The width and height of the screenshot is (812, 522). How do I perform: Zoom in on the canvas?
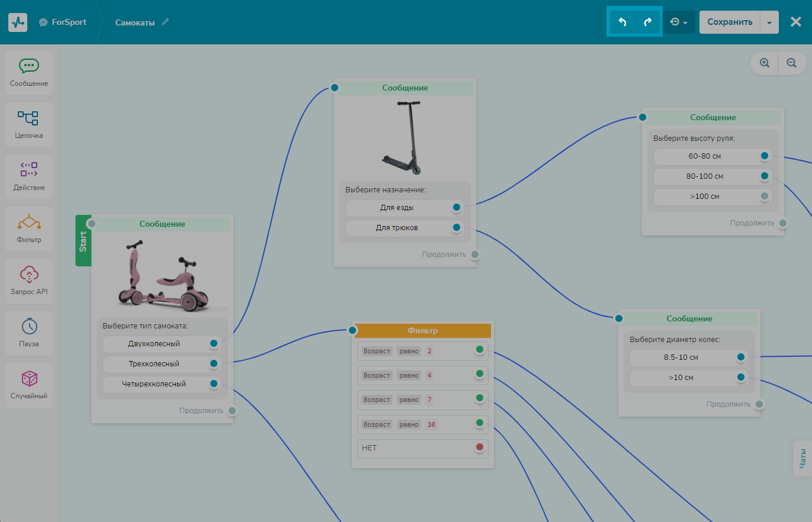click(765, 63)
